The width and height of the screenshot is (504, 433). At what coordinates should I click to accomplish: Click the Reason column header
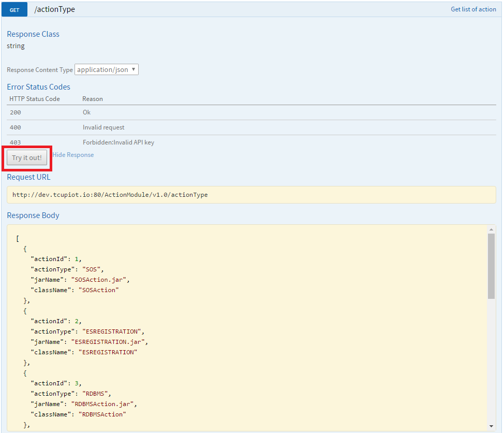coord(93,99)
